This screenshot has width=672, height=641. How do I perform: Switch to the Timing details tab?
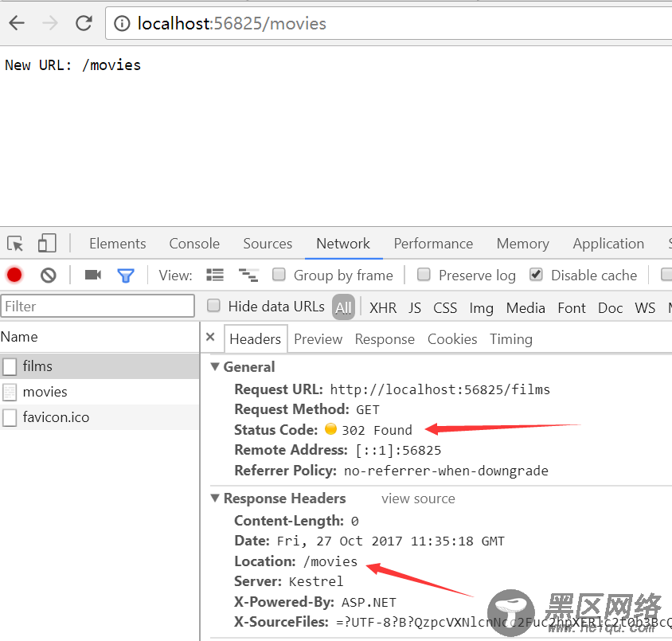pyautogui.click(x=511, y=339)
